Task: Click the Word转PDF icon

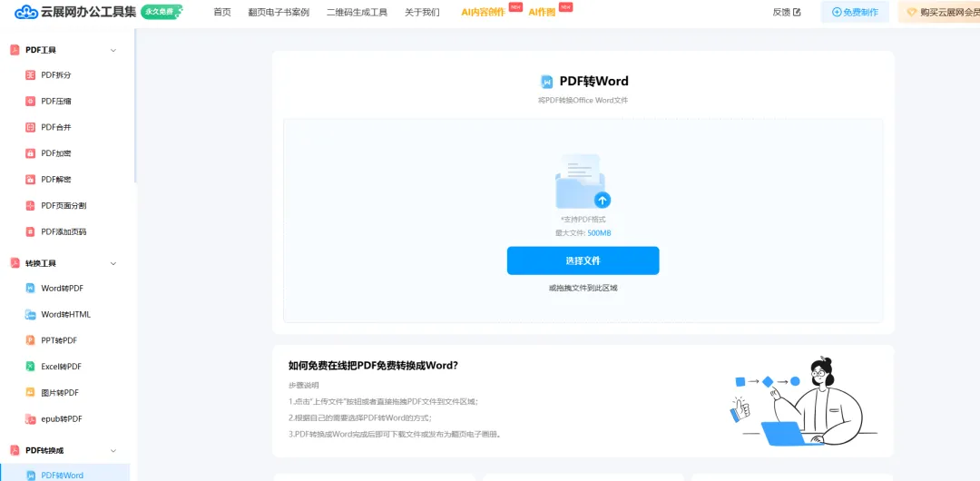Action: point(30,289)
